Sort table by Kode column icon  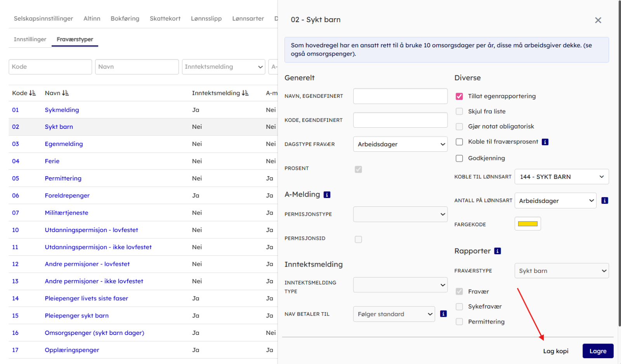tap(32, 93)
